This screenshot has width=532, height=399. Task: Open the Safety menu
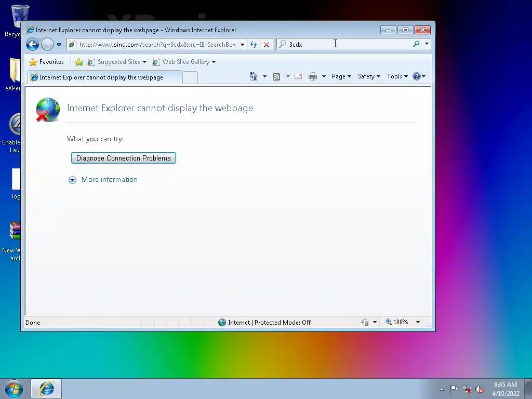click(369, 76)
